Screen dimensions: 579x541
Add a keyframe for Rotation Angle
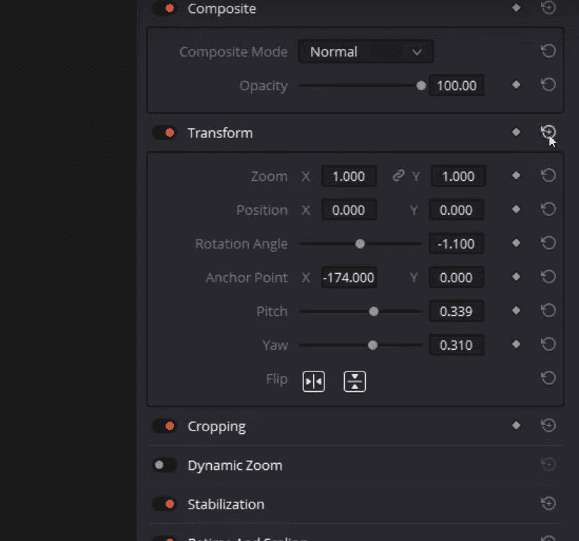click(516, 243)
